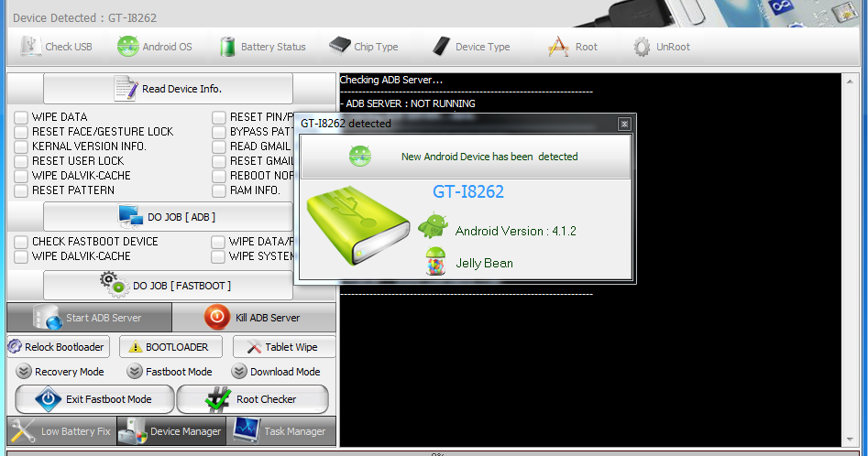This screenshot has height=456, width=868.
Task: Click the Device Manager button label
Action: tap(185, 431)
